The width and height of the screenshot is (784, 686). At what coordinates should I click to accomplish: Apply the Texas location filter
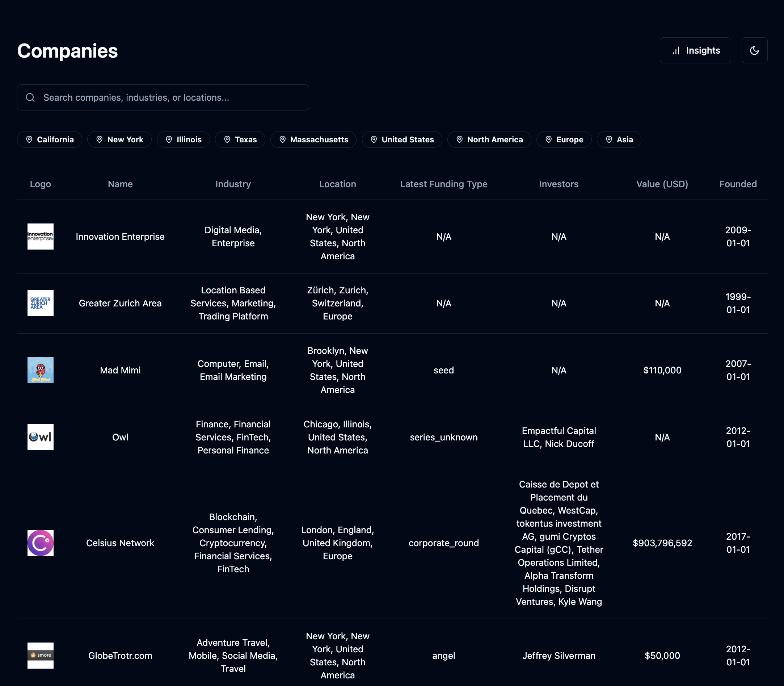click(240, 140)
